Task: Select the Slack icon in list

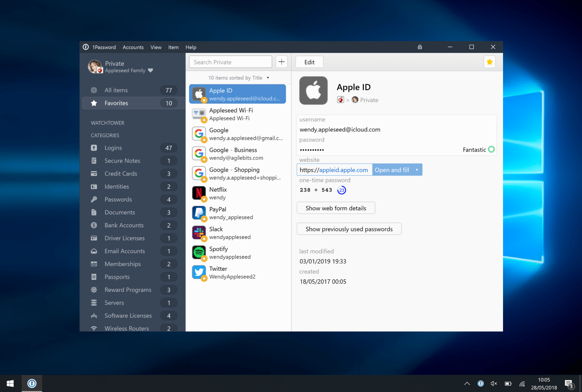Action: (x=199, y=233)
